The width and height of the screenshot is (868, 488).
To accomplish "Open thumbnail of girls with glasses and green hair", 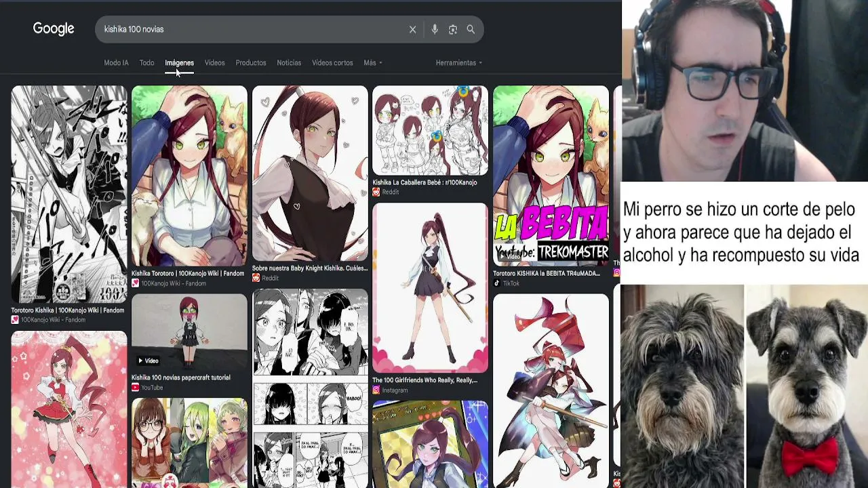I will click(x=189, y=443).
